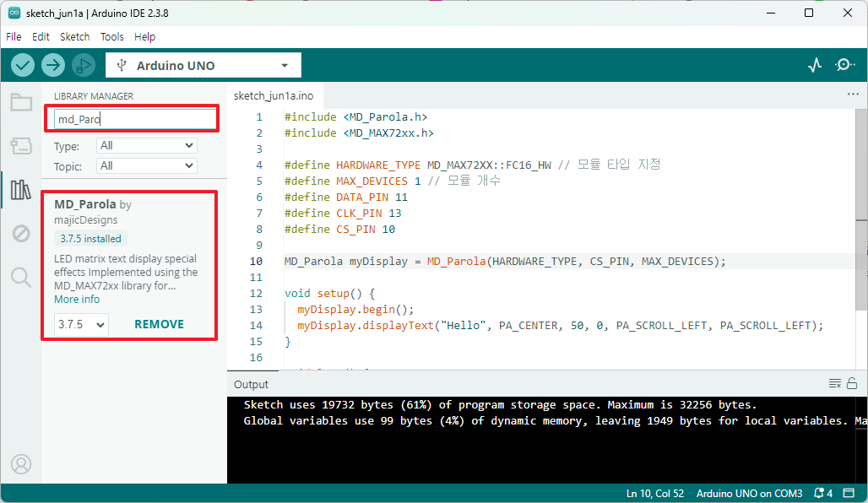Expand the Topic filter dropdown
This screenshot has height=503, width=868.
point(147,166)
